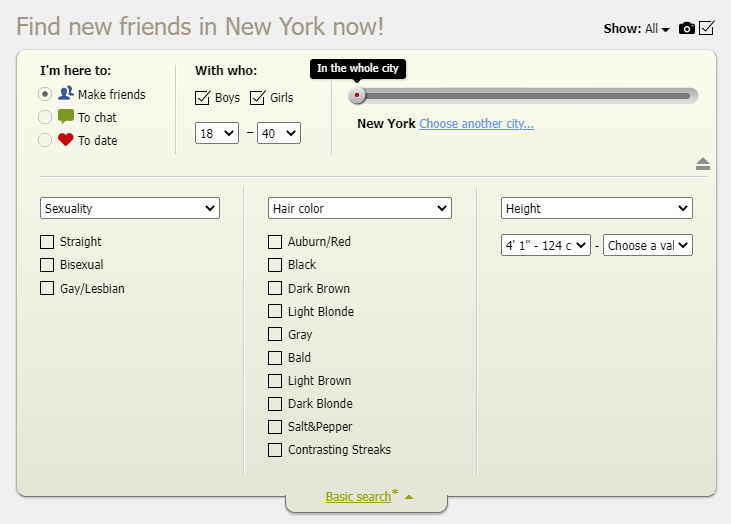Click the distance slider handle
The height and width of the screenshot is (524, 731).
click(357, 95)
